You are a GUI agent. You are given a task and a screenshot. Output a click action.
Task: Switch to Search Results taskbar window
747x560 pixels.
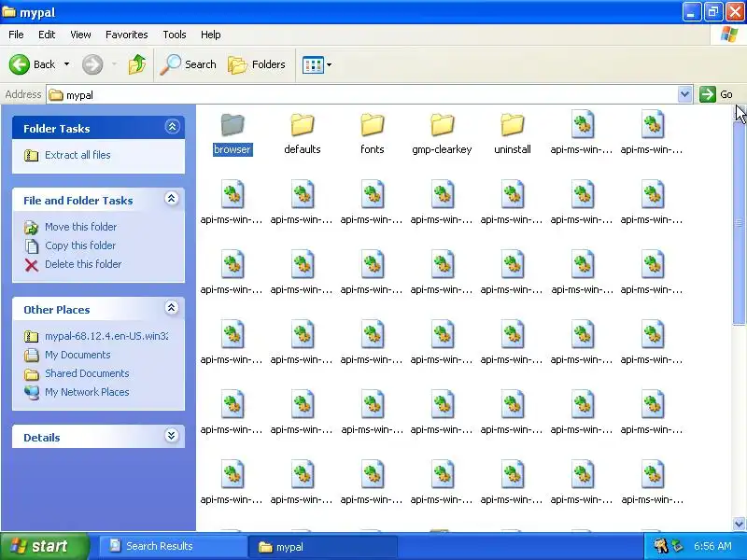point(172,546)
